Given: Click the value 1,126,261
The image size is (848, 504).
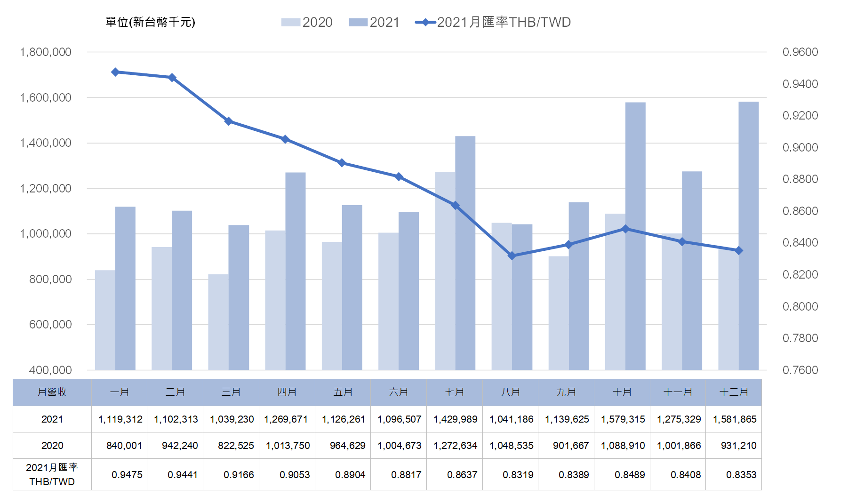Looking at the screenshot, I should coord(343,419).
